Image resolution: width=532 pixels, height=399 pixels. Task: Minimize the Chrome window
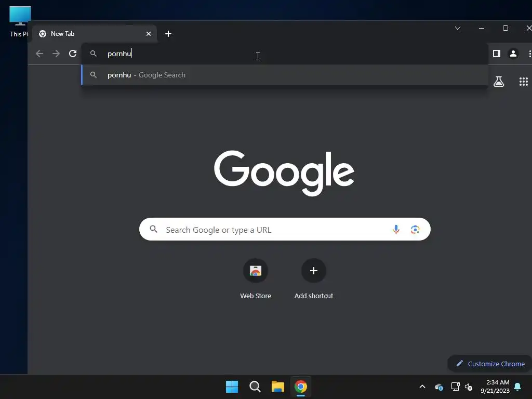482,28
